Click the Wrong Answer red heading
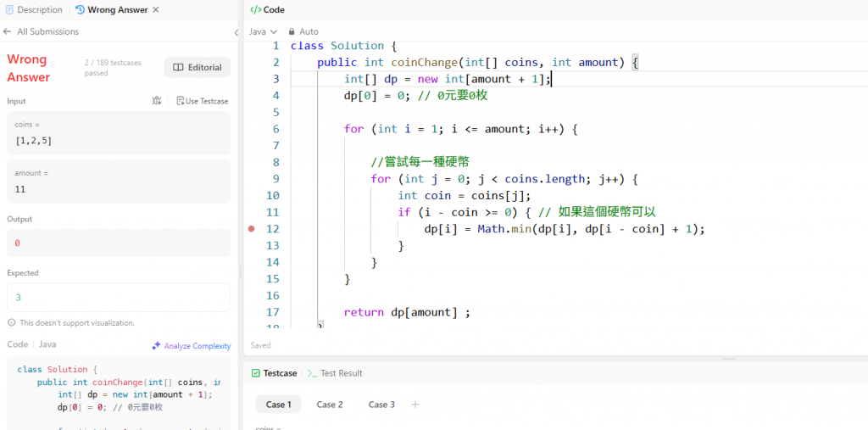 tap(27, 68)
